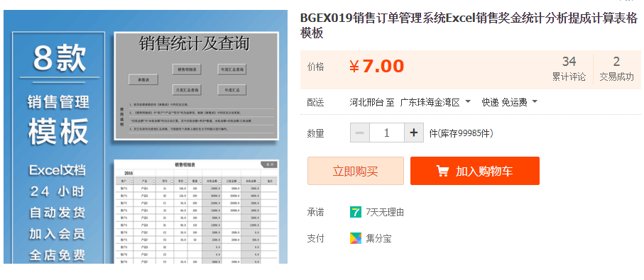Click the 集分宝 payment label
The image size is (644, 280).
tap(378, 239)
